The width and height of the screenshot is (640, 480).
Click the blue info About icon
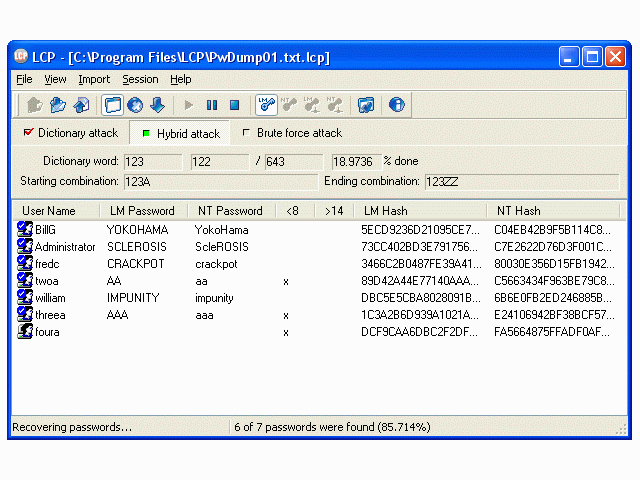pos(397,104)
